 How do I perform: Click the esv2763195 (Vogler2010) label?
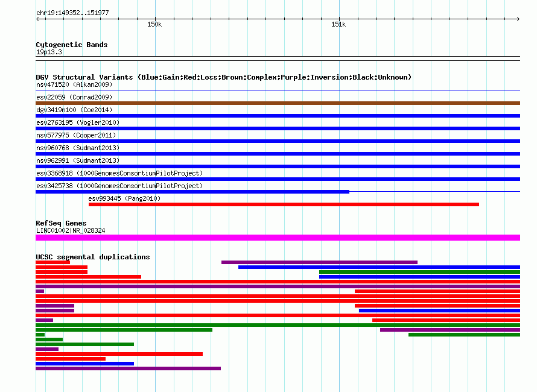pyautogui.click(x=78, y=122)
